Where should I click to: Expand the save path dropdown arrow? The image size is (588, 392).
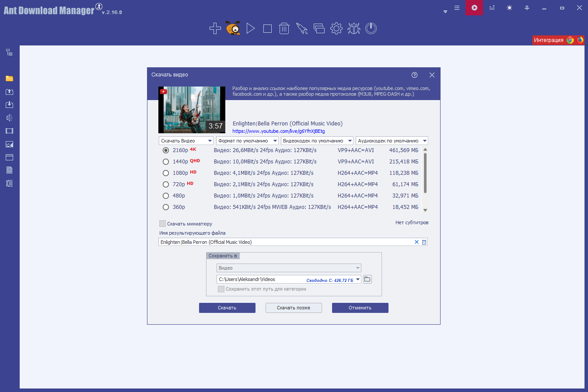pyautogui.click(x=358, y=279)
